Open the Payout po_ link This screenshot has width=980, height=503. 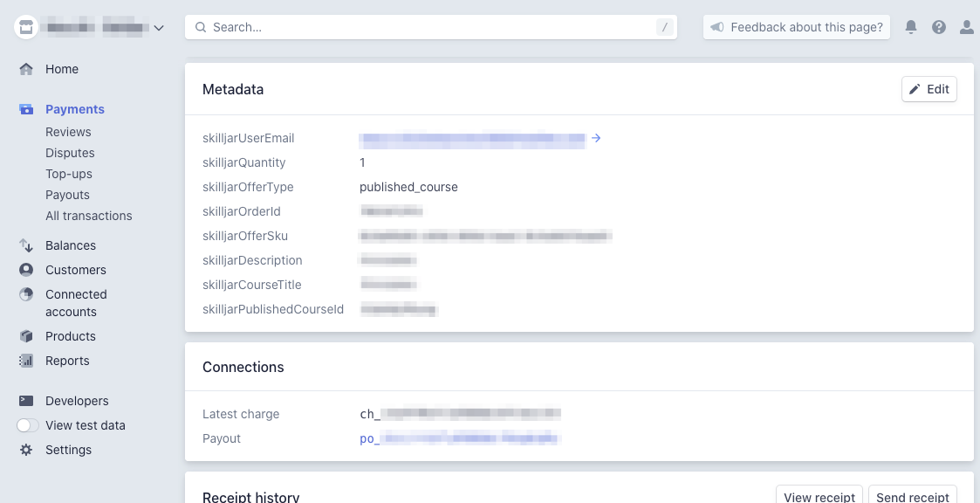pos(459,438)
